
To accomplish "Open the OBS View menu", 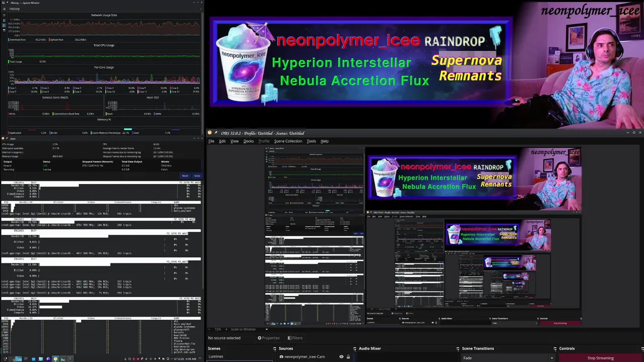I will pyautogui.click(x=234, y=141).
